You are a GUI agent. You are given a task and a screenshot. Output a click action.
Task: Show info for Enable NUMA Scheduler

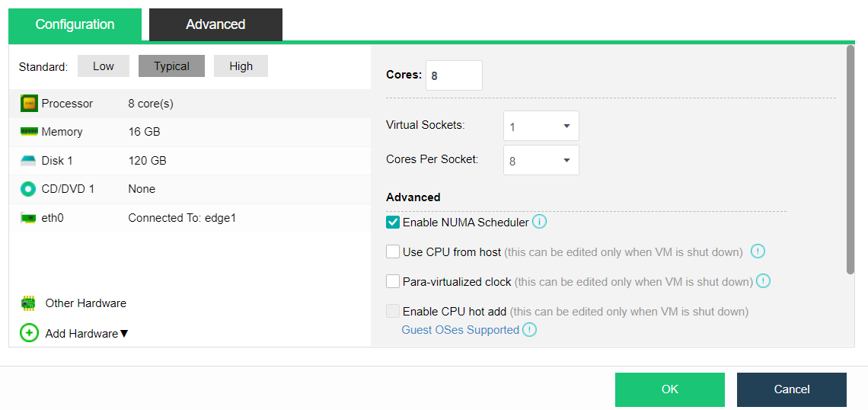(539, 223)
